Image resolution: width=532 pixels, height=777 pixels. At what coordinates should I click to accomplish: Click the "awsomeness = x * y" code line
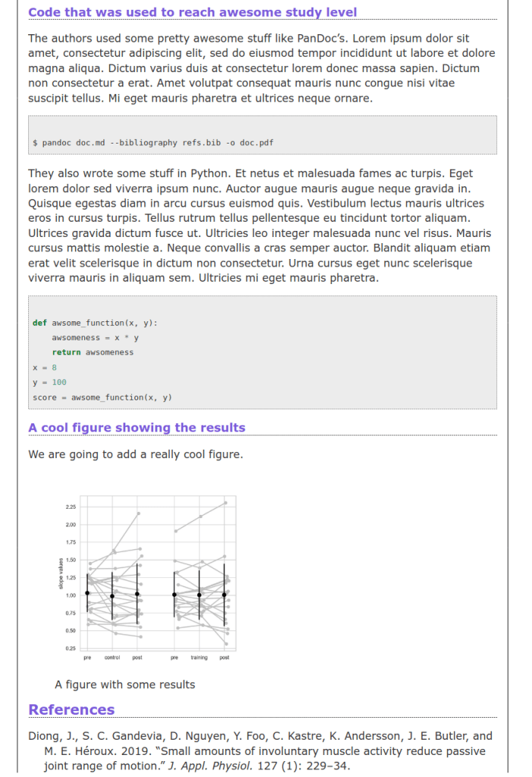point(95,337)
